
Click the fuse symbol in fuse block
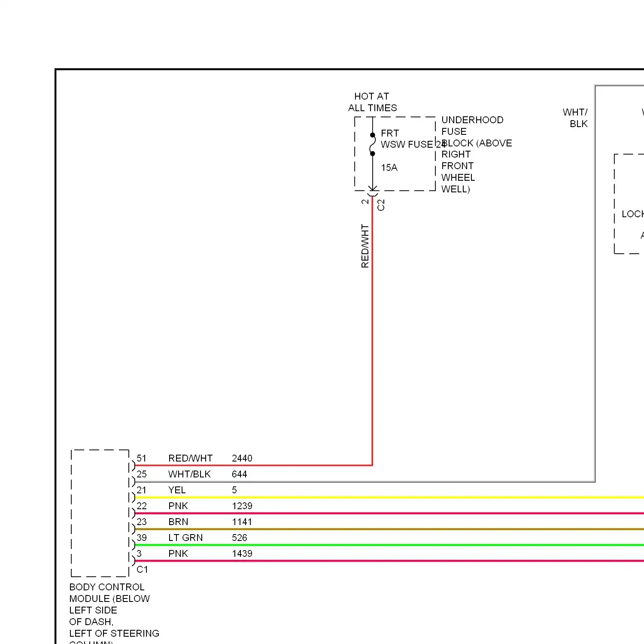(372, 144)
